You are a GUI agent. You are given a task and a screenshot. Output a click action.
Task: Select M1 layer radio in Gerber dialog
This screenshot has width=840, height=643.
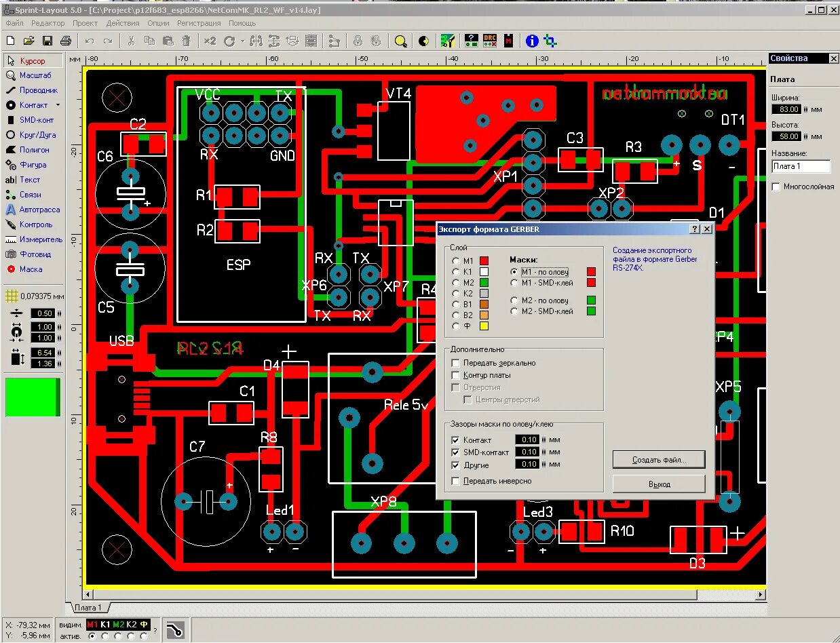pos(456,260)
